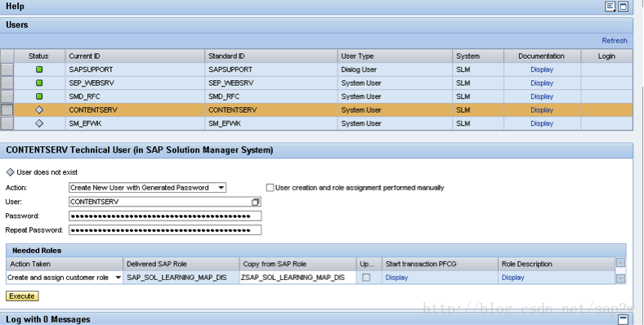Click diamond status icon of CONTENTSERV row
The width and height of the screenshot is (644, 325).
point(39,110)
